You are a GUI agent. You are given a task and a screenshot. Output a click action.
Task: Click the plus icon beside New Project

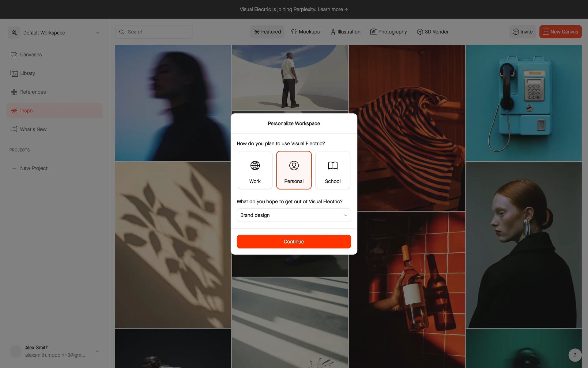pyautogui.click(x=14, y=168)
